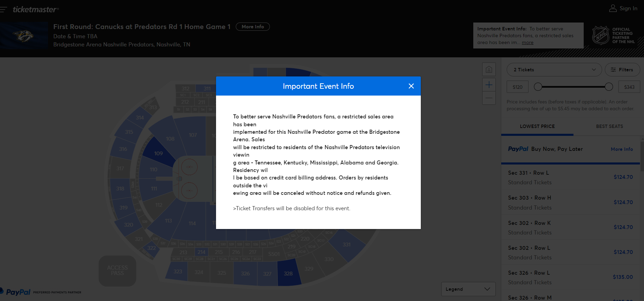
Task: Open Filters panel
Action: click(622, 70)
